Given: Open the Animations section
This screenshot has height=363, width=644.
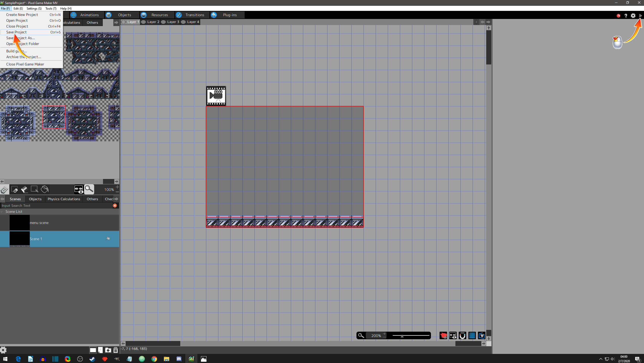Looking at the screenshot, I should [89, 15].
